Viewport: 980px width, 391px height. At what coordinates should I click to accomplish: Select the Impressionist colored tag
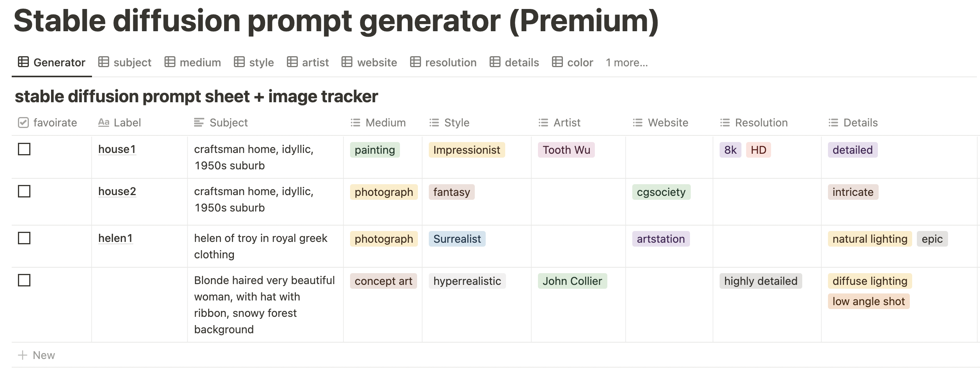click(467, 150)
